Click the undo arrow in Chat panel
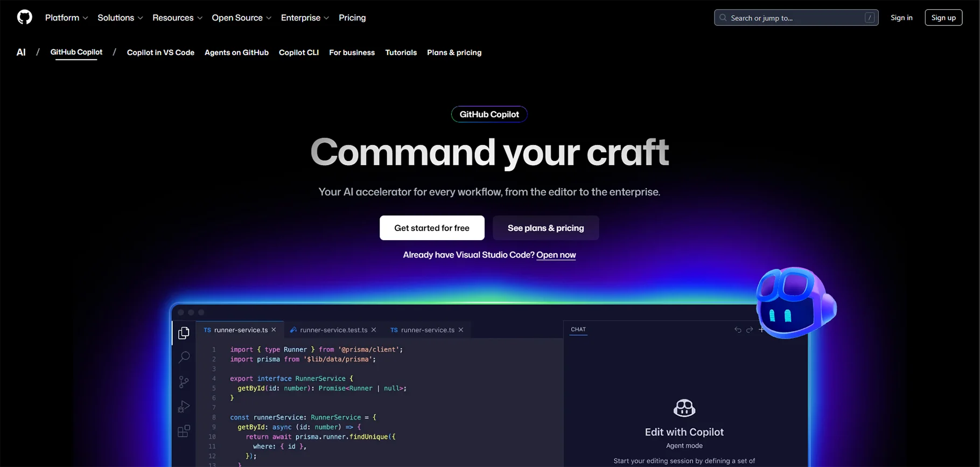The image size is (980, 467). tap(738, 330)
